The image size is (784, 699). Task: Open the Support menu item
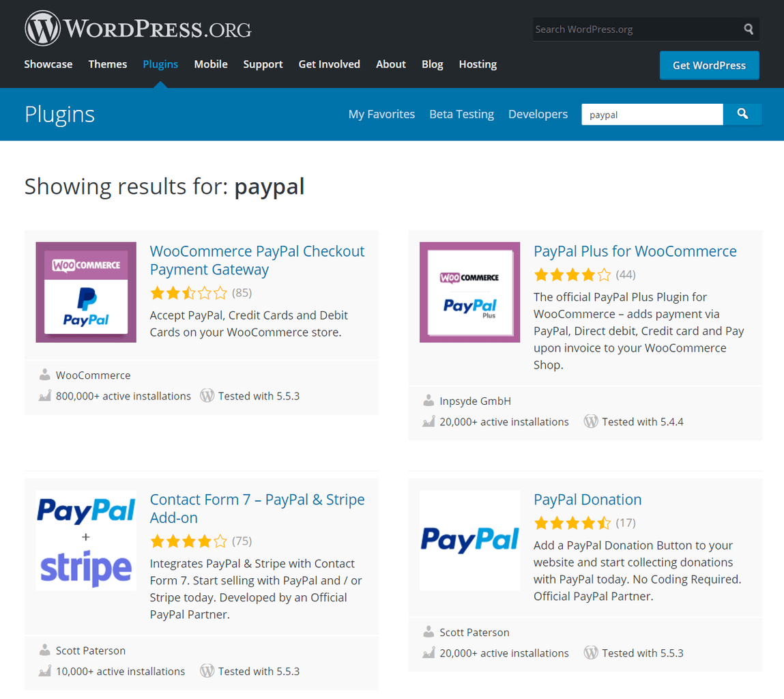tap(263, 63)
